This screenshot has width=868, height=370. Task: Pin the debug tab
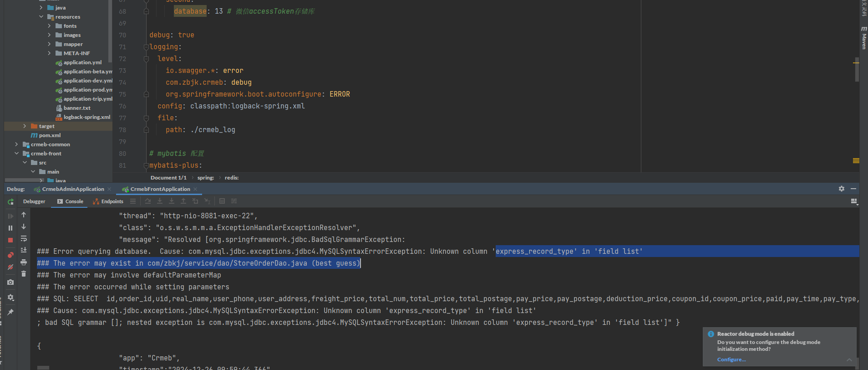10,312
